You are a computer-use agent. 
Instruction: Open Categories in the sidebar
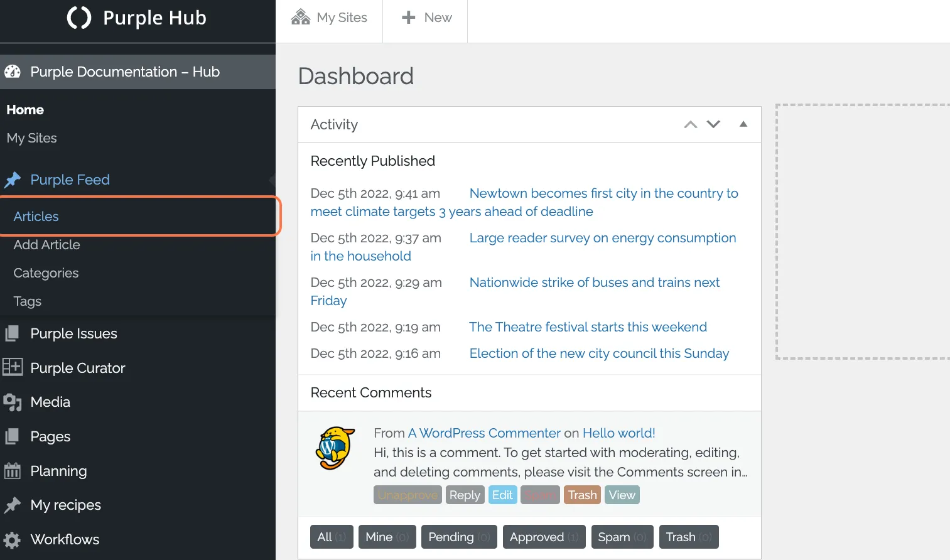(x=46, y=273)
